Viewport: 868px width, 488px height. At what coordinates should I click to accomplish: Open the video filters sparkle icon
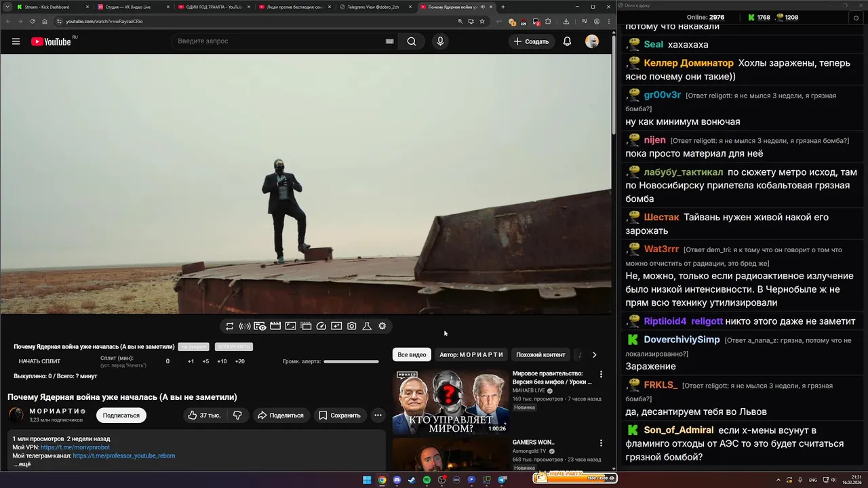(x=336, y=326)
